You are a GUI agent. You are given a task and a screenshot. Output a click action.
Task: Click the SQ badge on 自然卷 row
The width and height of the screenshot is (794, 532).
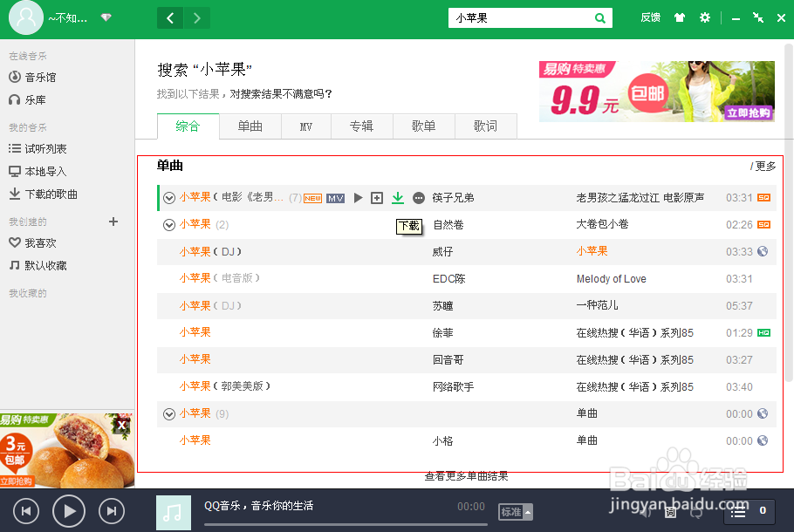[763, 224]
